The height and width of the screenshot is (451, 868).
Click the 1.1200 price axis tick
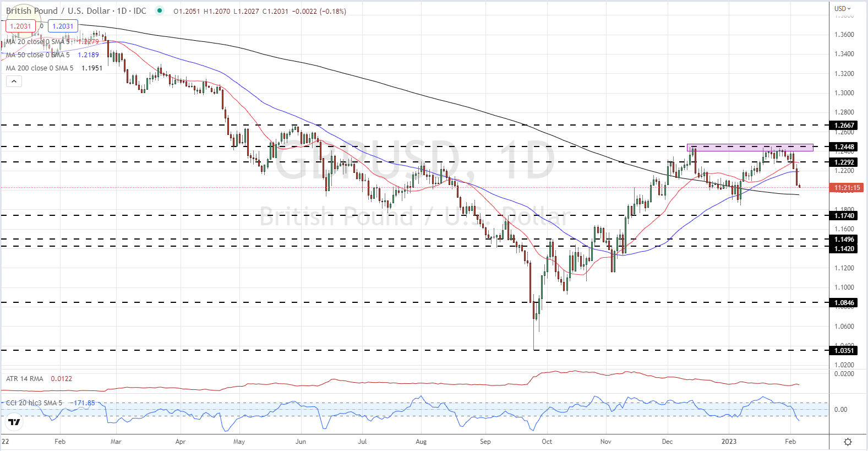(x=844, y=268)
